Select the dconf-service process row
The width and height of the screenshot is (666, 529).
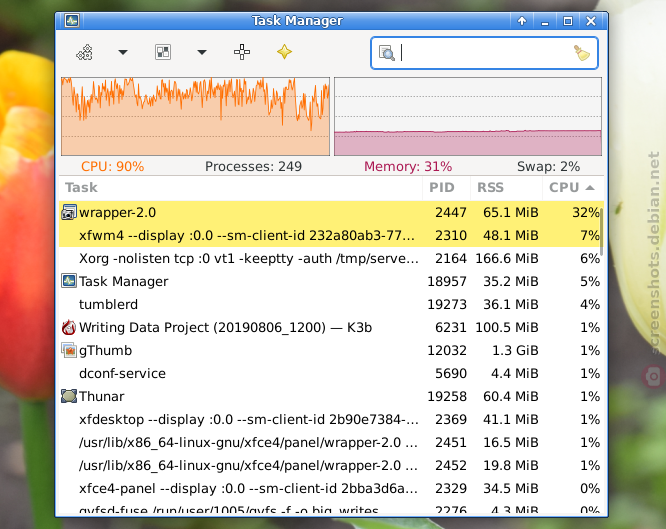click(x=331, y=373)
